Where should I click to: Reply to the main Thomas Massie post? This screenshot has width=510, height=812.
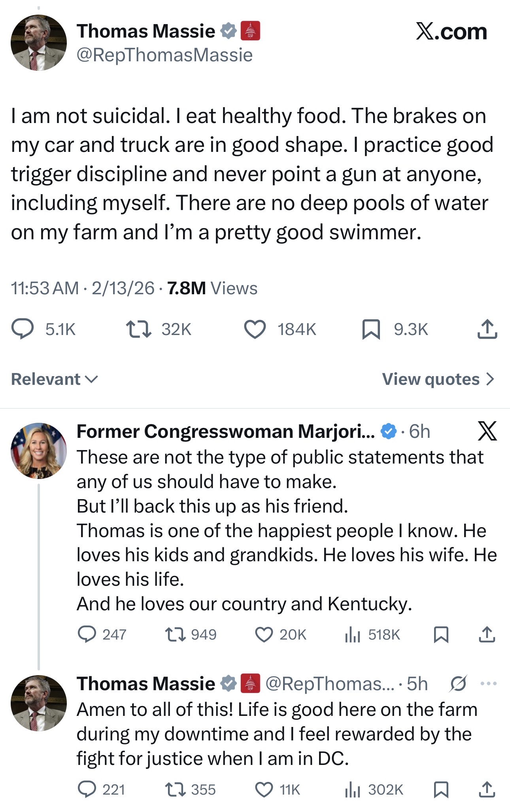pos(23,329)
